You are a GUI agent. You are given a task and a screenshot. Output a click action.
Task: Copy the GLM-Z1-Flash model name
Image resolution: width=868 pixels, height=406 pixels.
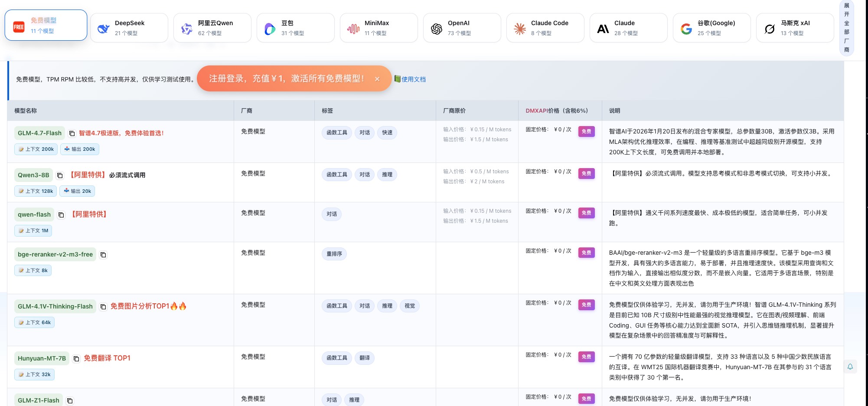tap(70, 401)
